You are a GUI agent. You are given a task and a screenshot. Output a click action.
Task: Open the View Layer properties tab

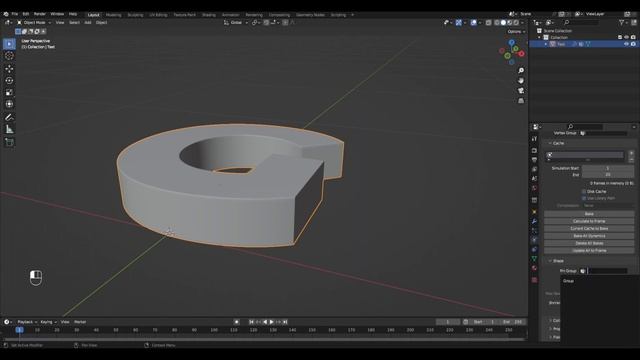534,169
